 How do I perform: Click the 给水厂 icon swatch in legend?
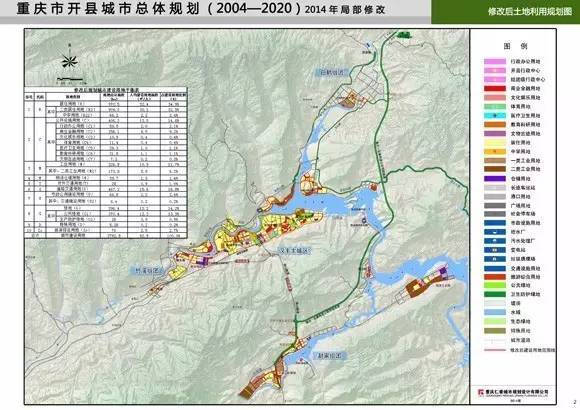[x=495, y=232]
